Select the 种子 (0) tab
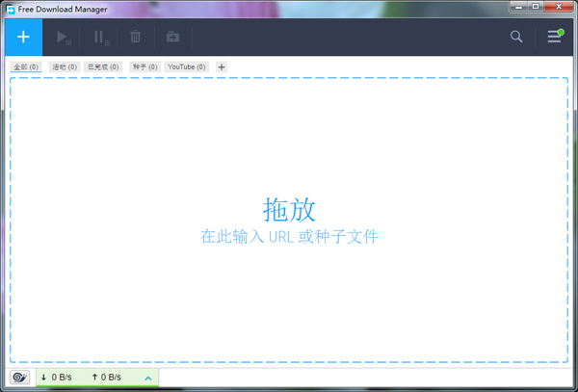 click(x=144, y=66)
